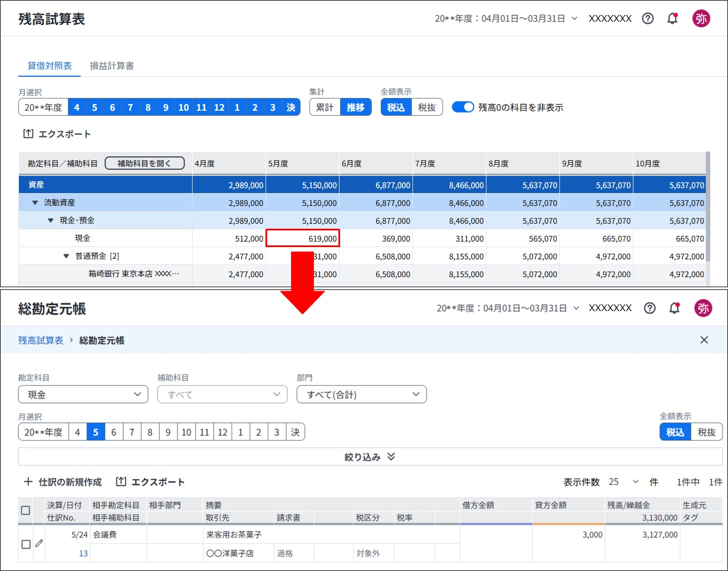Close the 総勘定元帳 panel with X
Viewport: 728px width, 571px height.
pyautogui.click(x=704, y=340)
